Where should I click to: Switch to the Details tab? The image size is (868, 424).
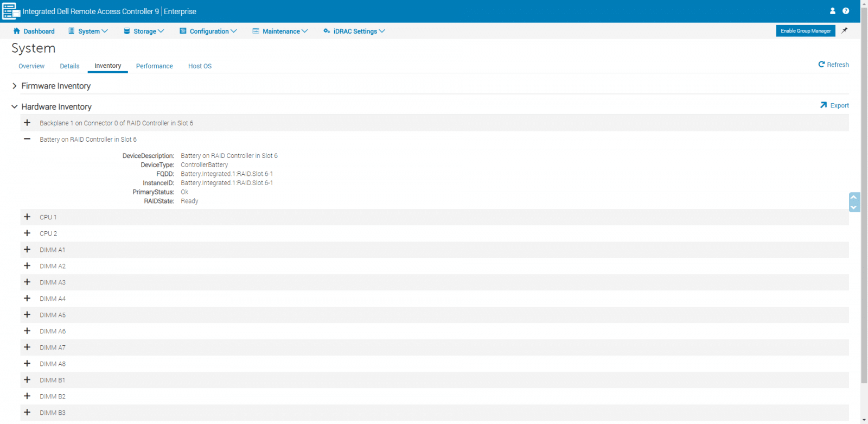point(69,66)
